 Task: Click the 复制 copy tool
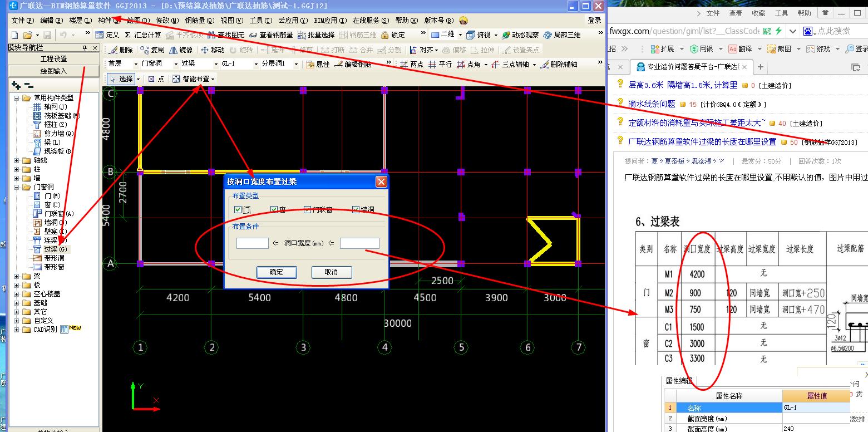click(152, 50)
